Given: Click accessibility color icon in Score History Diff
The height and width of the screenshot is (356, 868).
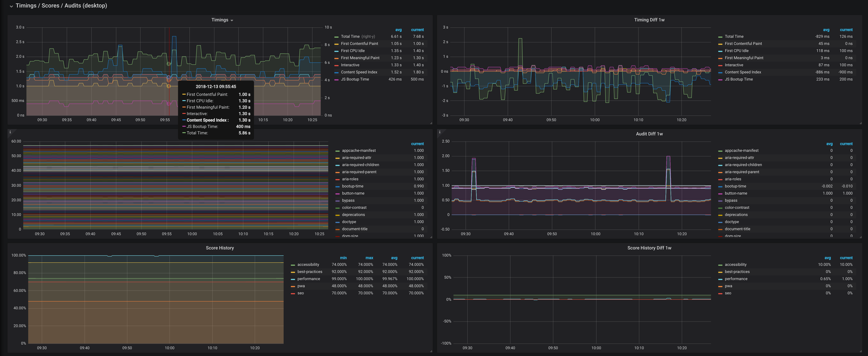Looking at the screenshot, I should [720, 265].
